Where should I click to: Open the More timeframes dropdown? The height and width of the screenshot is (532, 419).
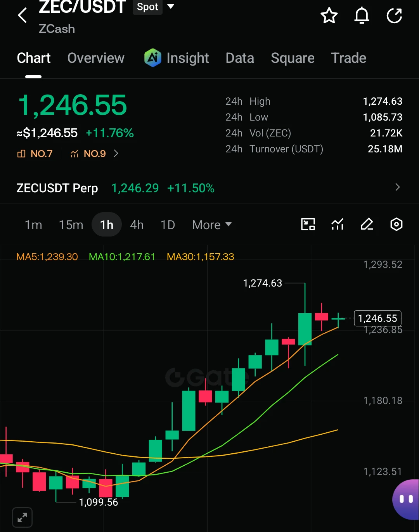(x=212, y=225)
